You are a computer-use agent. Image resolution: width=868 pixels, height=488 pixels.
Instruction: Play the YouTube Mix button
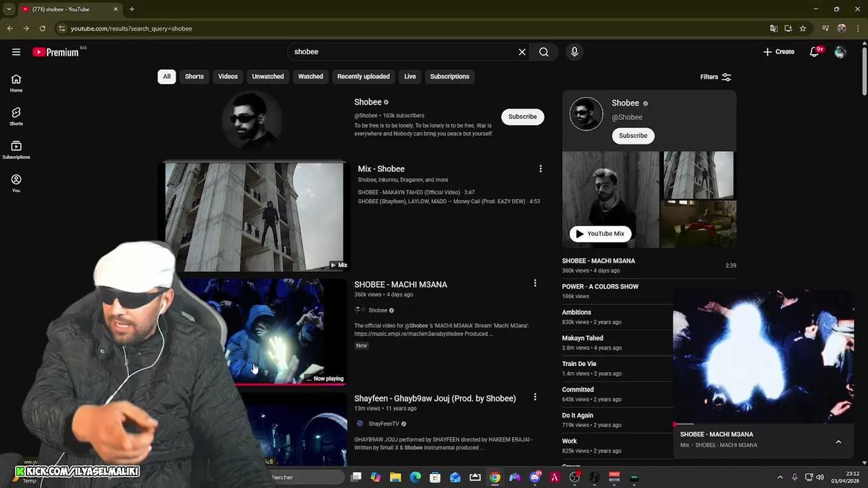(600, 234)
